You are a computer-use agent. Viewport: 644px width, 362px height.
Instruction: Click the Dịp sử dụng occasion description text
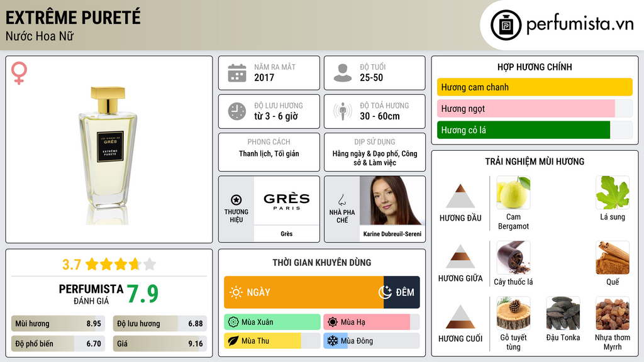click(x=375, y=158)
